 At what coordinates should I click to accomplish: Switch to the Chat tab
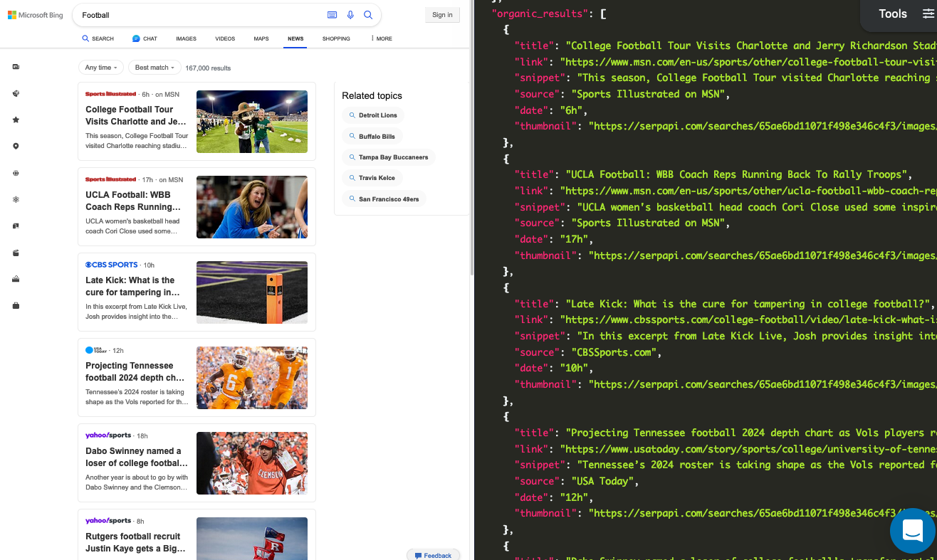click(x=145, y=38)
